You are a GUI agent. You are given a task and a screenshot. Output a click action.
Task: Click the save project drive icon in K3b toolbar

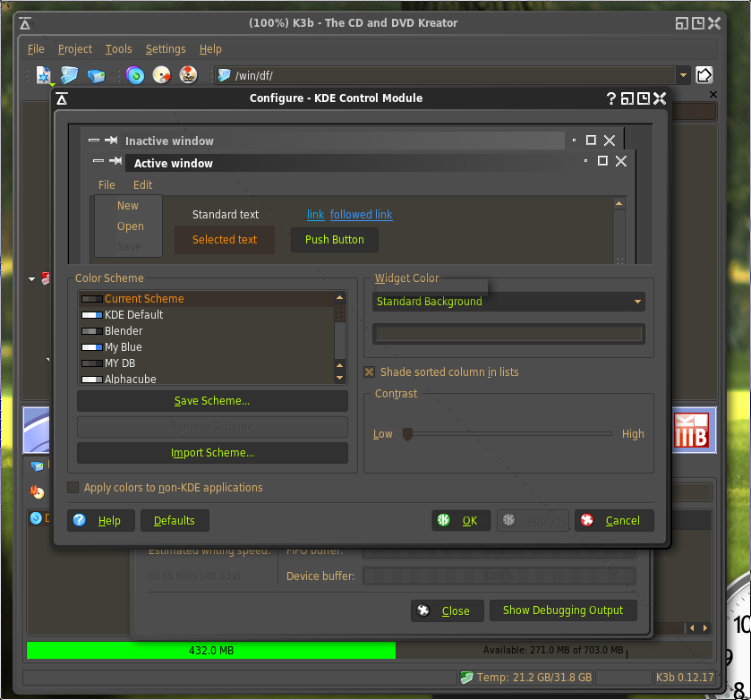tap(97, 76)
